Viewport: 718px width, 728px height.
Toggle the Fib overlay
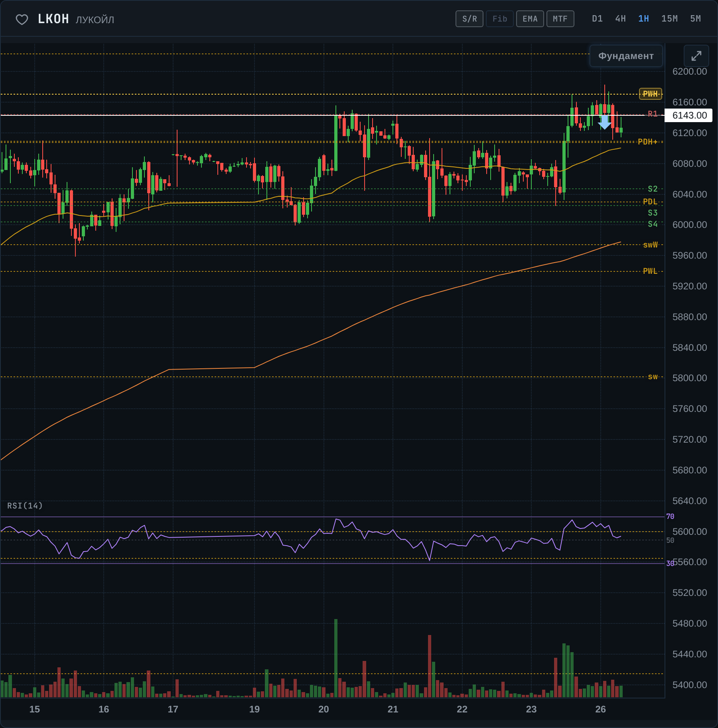point(500,19)
